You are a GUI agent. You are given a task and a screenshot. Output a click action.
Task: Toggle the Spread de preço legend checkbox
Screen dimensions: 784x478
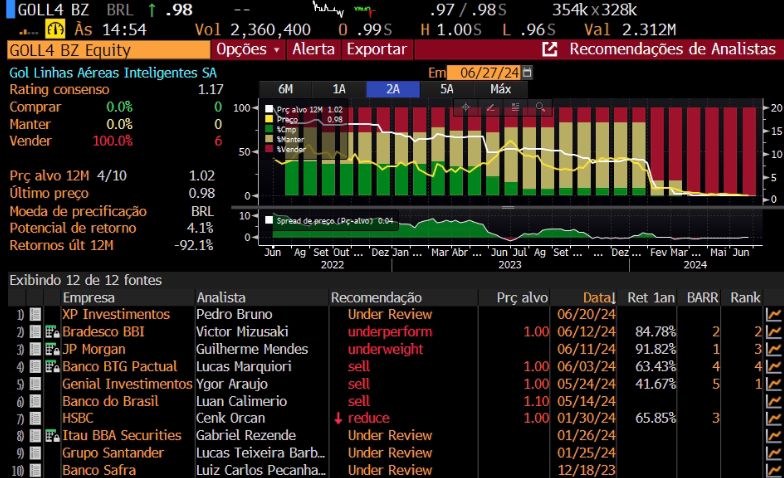coord(269,220)
